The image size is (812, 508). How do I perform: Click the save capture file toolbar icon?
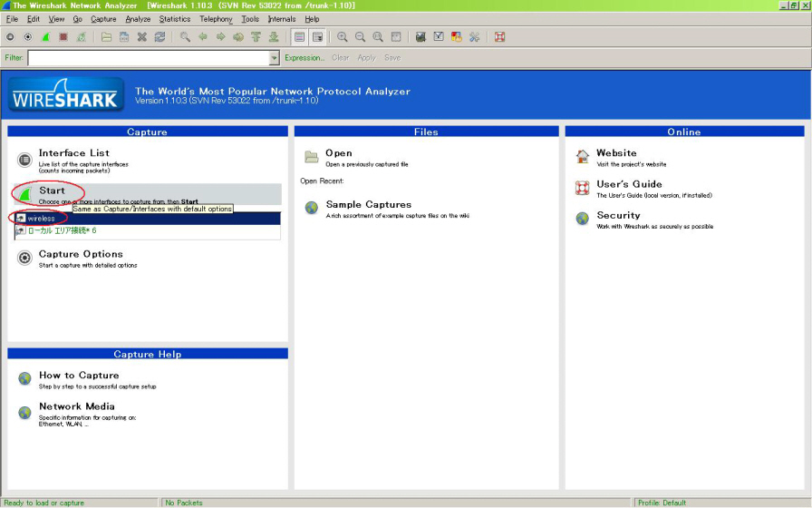124,37
